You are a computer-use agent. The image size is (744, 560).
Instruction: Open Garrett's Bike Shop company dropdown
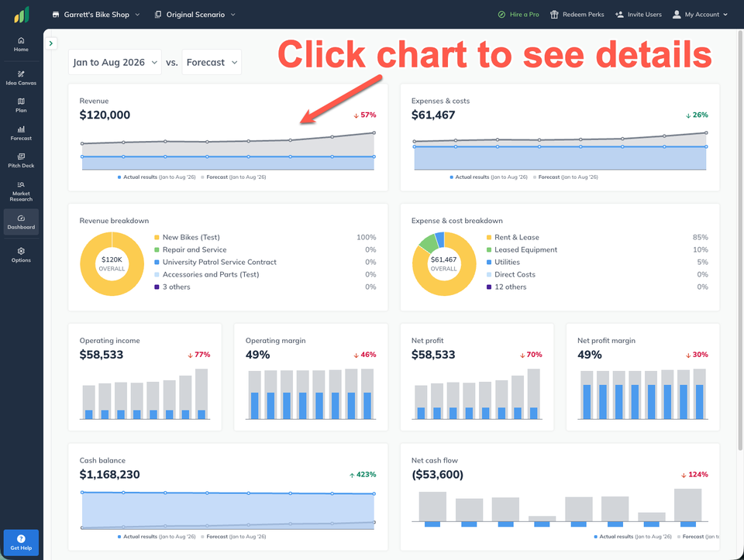(96, 15)
